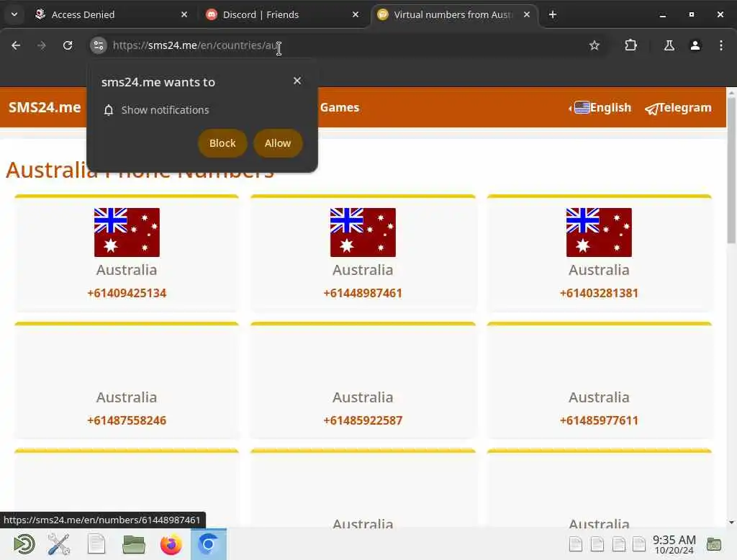
Task: Reload the sms24.me page
Action: click(68, 45)
